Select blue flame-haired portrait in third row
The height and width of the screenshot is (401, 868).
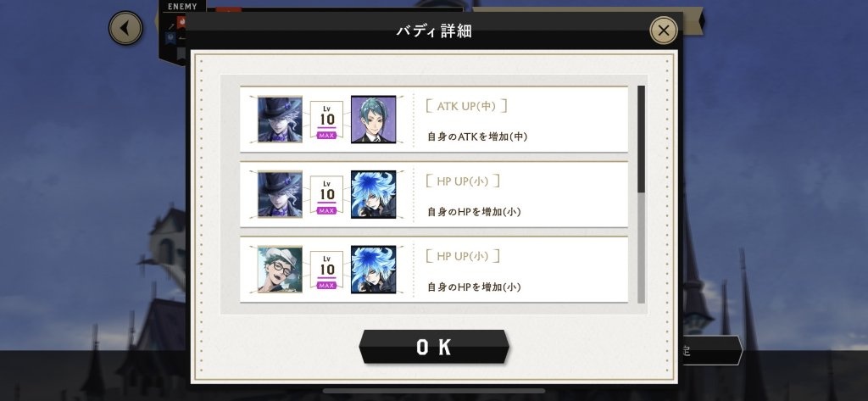point(373,270)
